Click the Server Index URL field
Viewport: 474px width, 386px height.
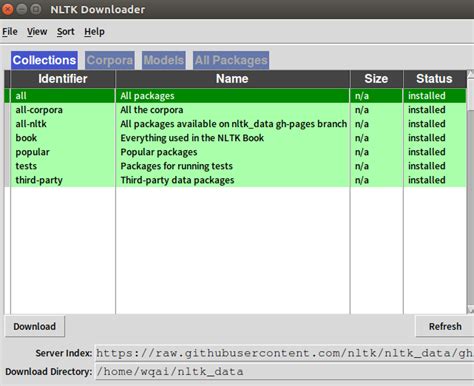(x=284, y=353)
